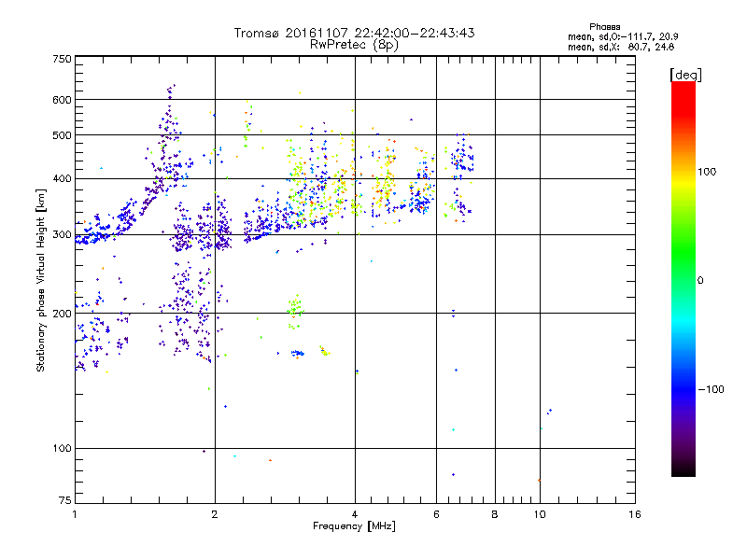Click the 'mean, sd,O:-111.7, 20.9' line
Screen dimensions: 747x560
click(623, 36)
